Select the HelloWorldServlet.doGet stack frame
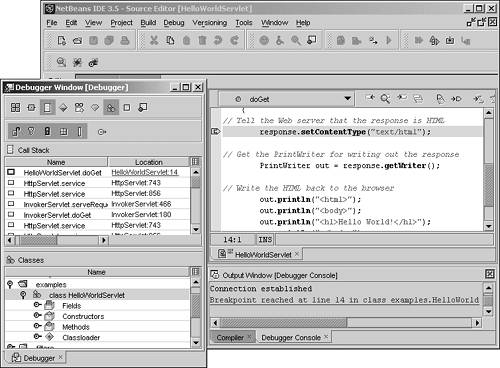The width and height of the screenshot is (500, 368). 98,172
